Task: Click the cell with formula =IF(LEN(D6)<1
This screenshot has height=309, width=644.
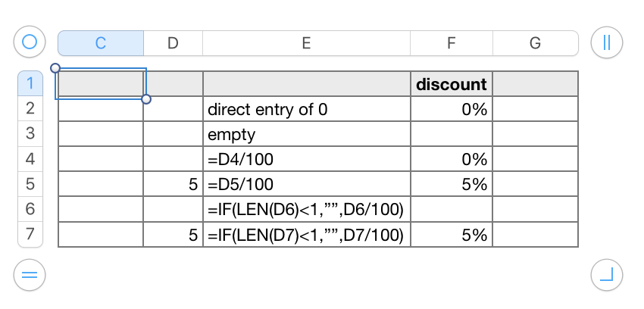Action: tap(306, 209)
